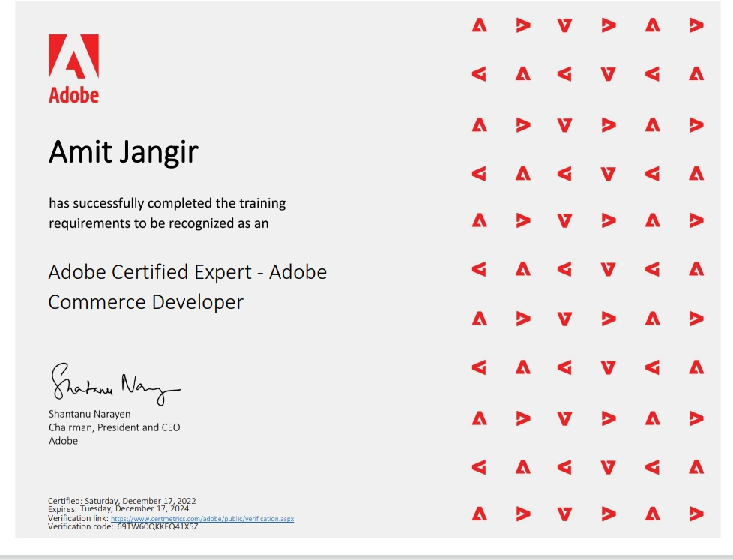Click the large red Adobe logo mark
The image size is (733, 560).
tap(73, 57)
